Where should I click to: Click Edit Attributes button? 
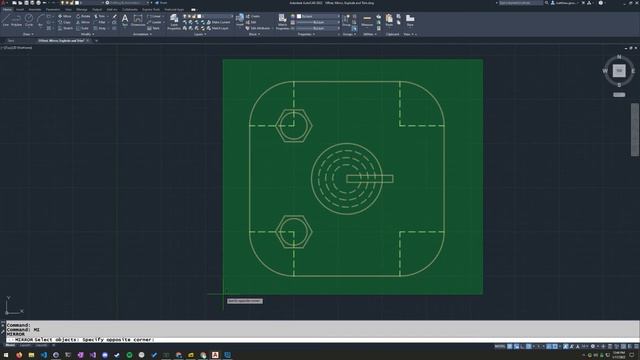(x=259, y=29)
